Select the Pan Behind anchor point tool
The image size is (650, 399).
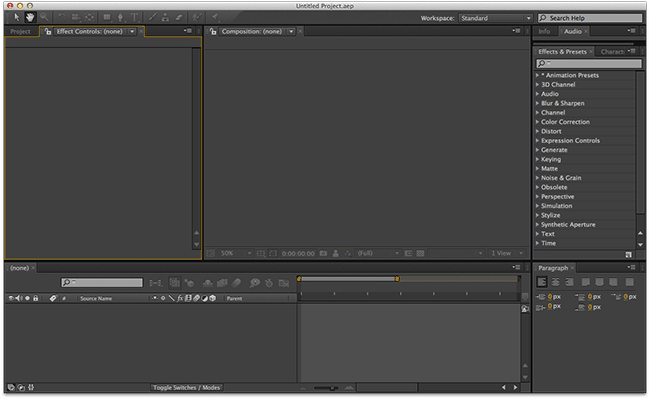(89, 17)
